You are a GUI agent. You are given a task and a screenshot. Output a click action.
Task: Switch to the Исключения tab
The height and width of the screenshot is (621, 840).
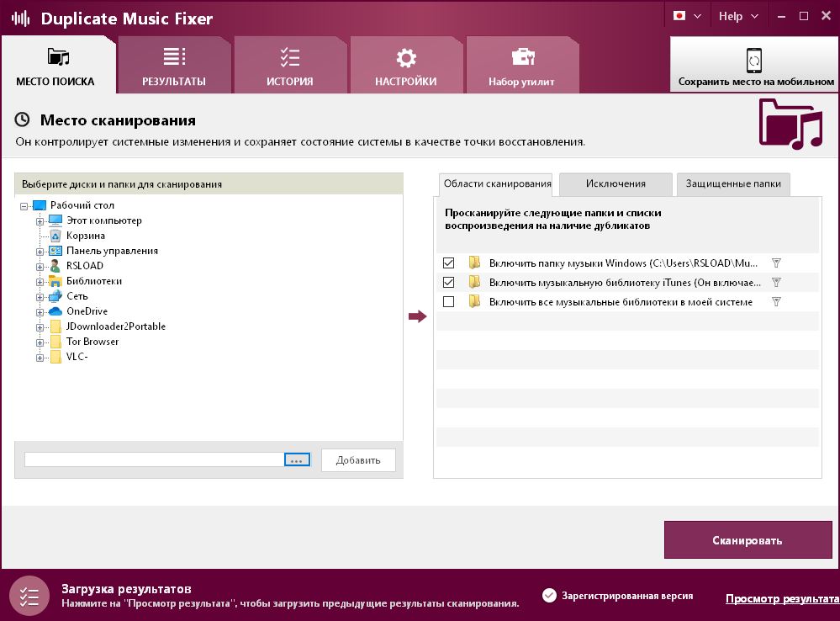[616, 183]
